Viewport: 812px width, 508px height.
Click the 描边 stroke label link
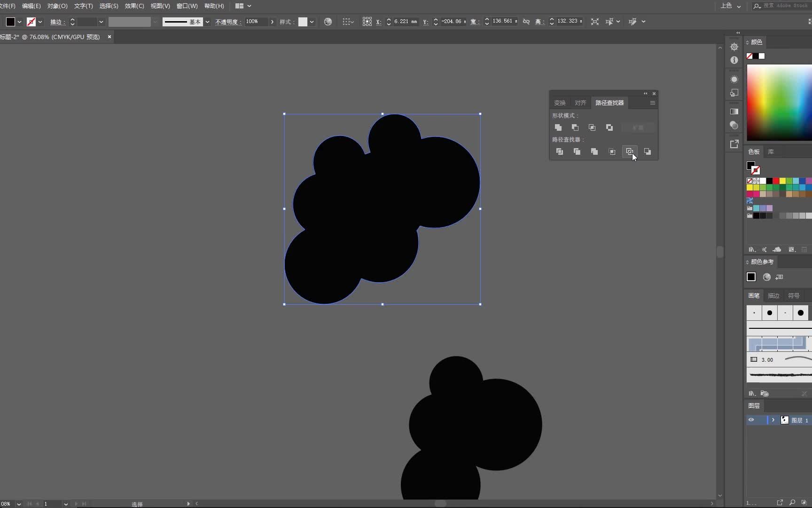point(58,22)
